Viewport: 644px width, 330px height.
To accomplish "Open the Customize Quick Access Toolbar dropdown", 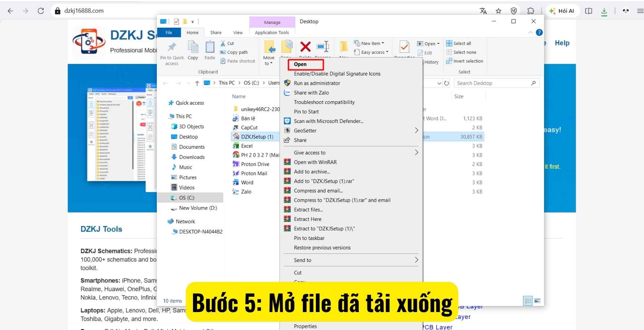I will [x=193, y=22].
